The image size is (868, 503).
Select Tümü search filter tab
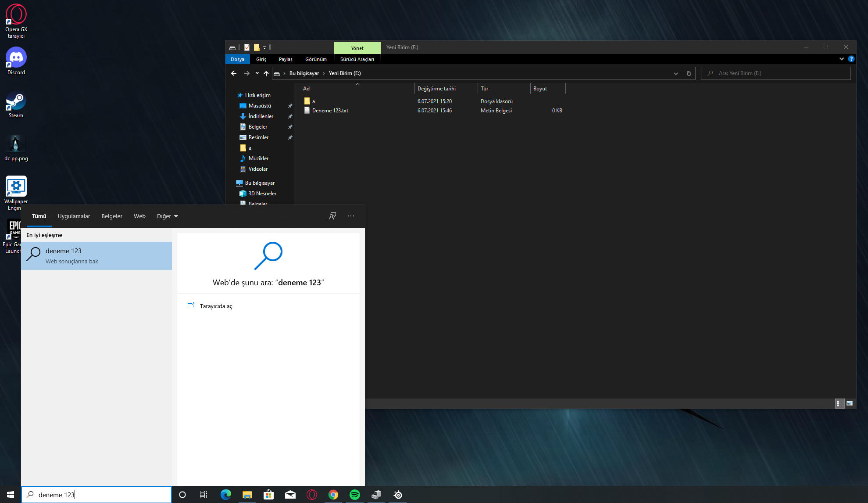[x=39, y=216]
